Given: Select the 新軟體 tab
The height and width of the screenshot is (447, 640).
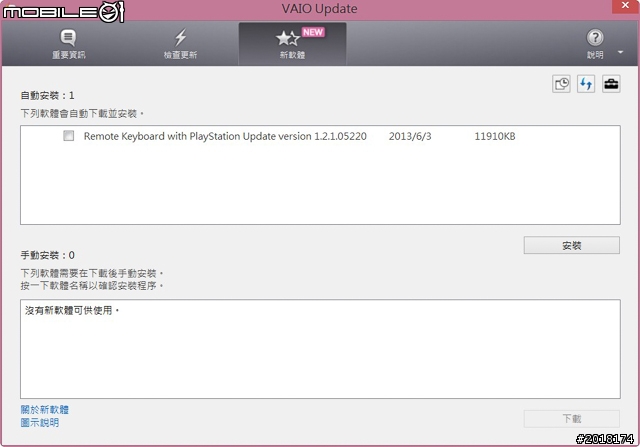Looking at the screenshot, I should pos(293,44).
